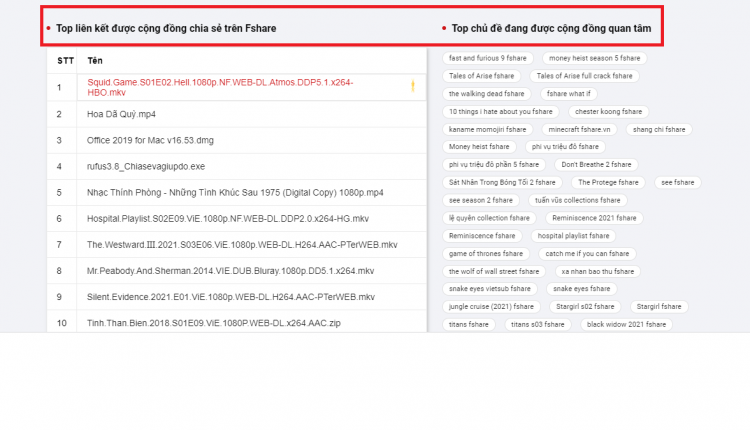Pick tag Sát Nhân Trong Bóng Tối 2 fshare
The width and height of the screenshot is (750, 430).
[502, 183]
